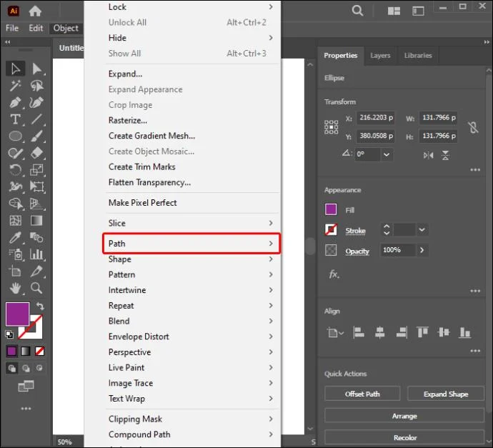This screenshot has height=448, width=493.
Task: Click the Arrange button
Action: 404,416
